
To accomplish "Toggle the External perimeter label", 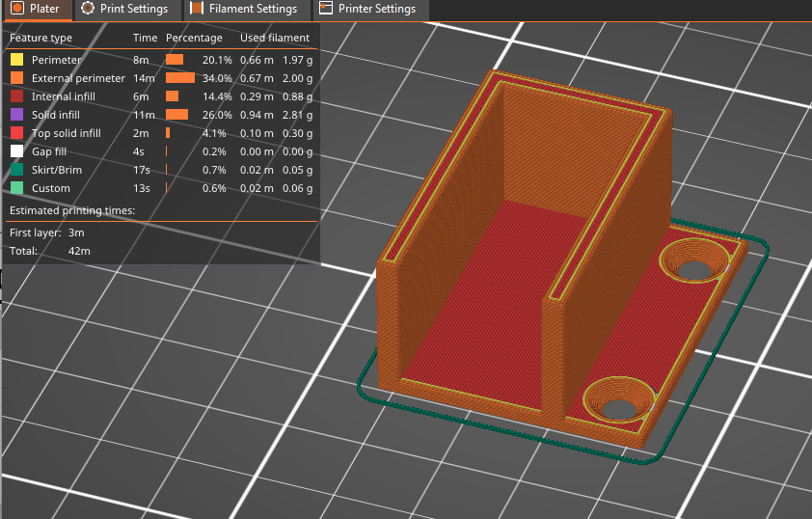I will 78,78.
